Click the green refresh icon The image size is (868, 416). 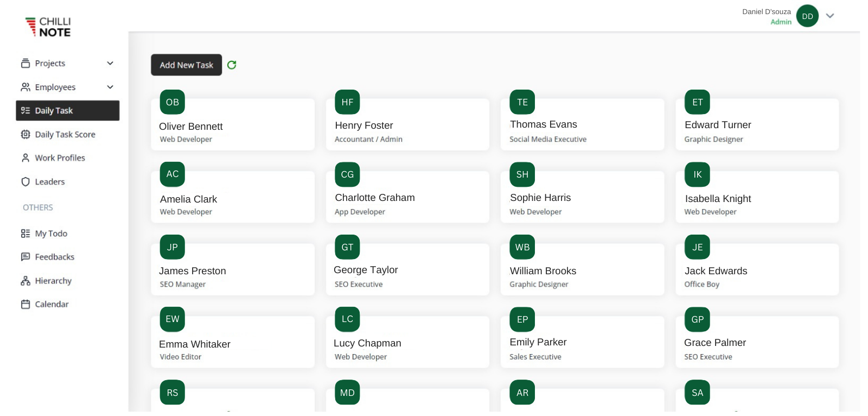tap(232, 65)
